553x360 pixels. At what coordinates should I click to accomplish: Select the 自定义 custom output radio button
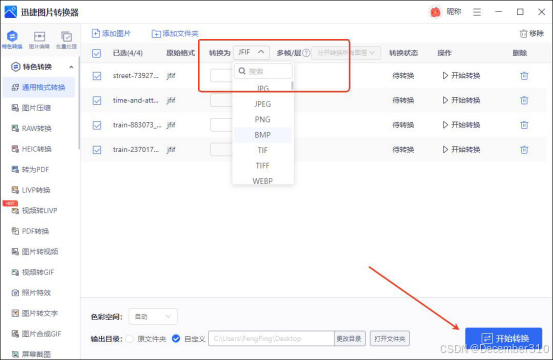(x=176, y=339)
